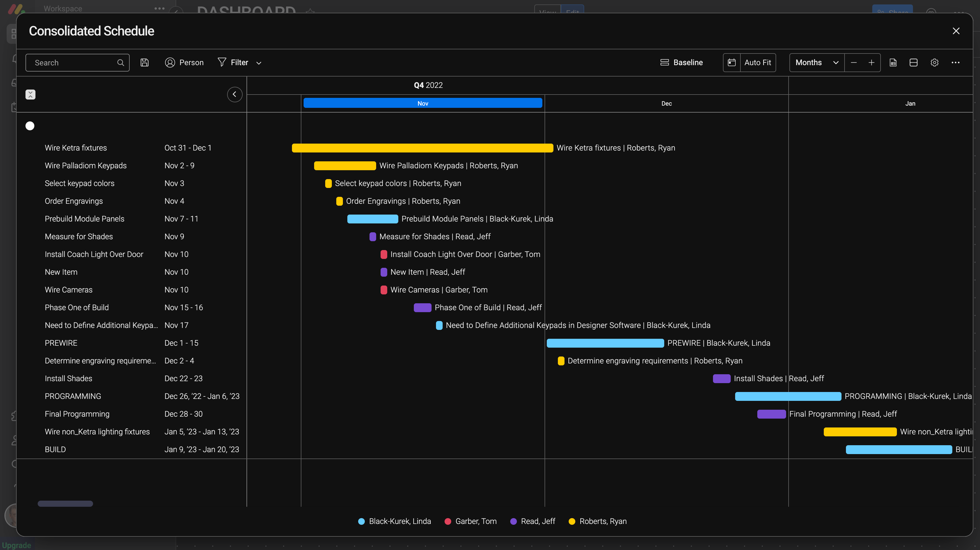980x550 pixels.
Task: Select the Determine engraving requireme... row
Action: (x=100, y=360)
